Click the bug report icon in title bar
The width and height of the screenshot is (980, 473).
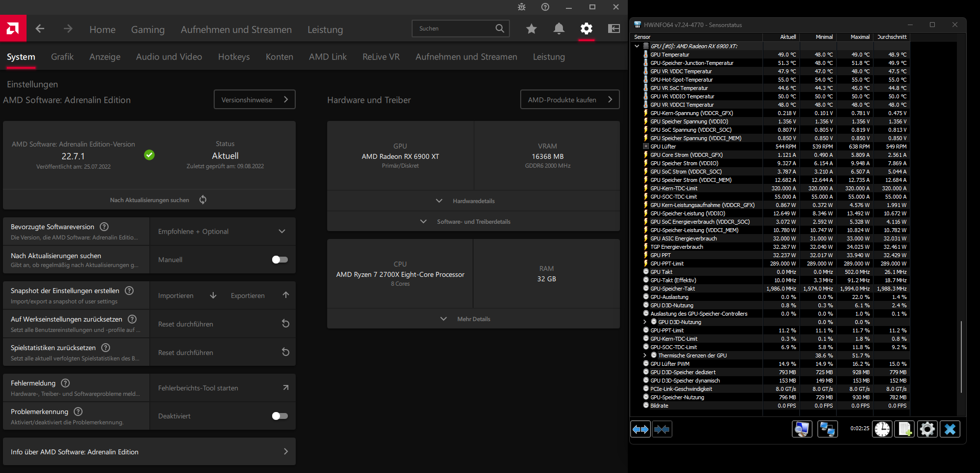[522, 7]
